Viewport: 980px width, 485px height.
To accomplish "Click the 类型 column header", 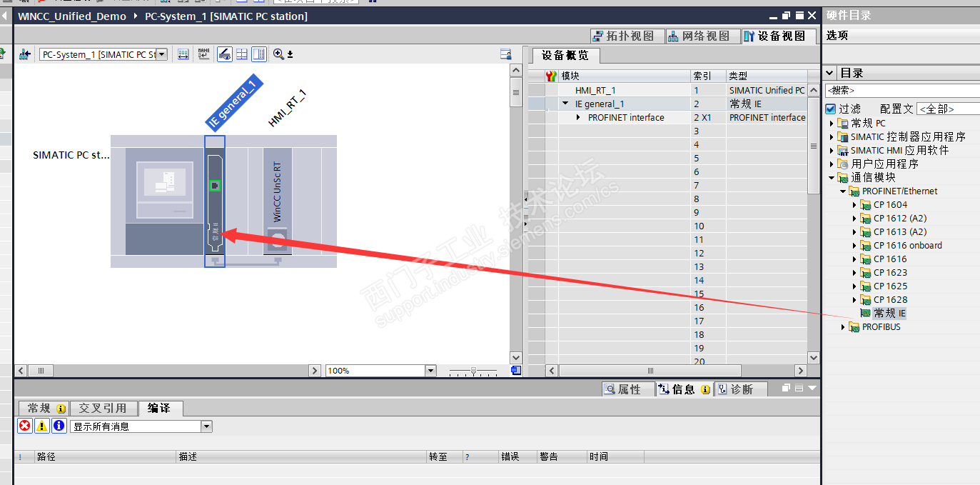I will [767, 76].
